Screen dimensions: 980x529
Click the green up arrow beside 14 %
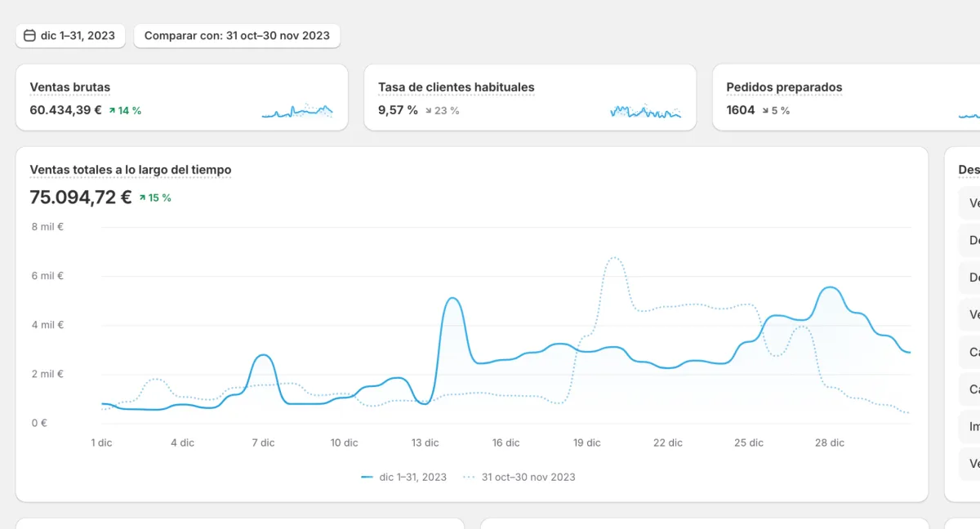tap(112, 110)
